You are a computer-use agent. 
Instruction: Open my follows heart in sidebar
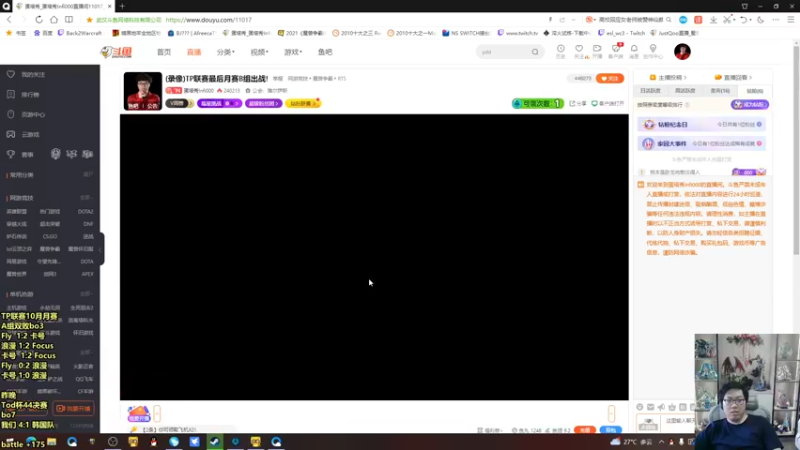click(x=11, y=74)
